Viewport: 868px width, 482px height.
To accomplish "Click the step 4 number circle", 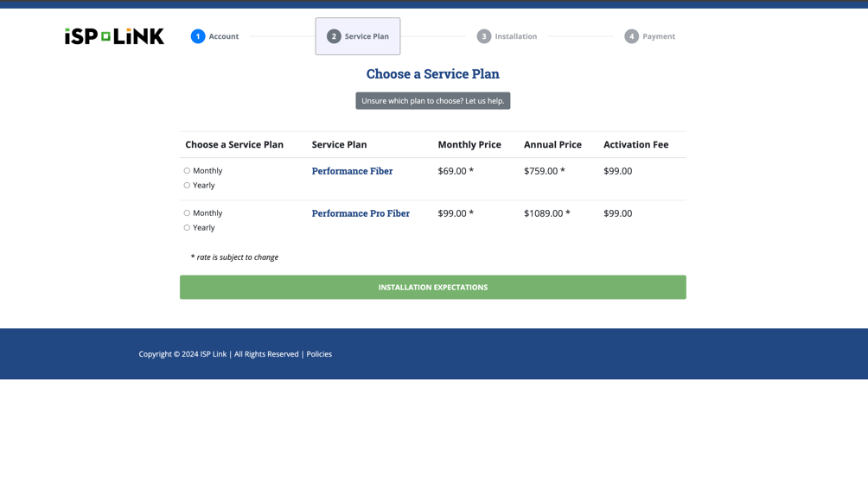I will click(x=632, y=36).
